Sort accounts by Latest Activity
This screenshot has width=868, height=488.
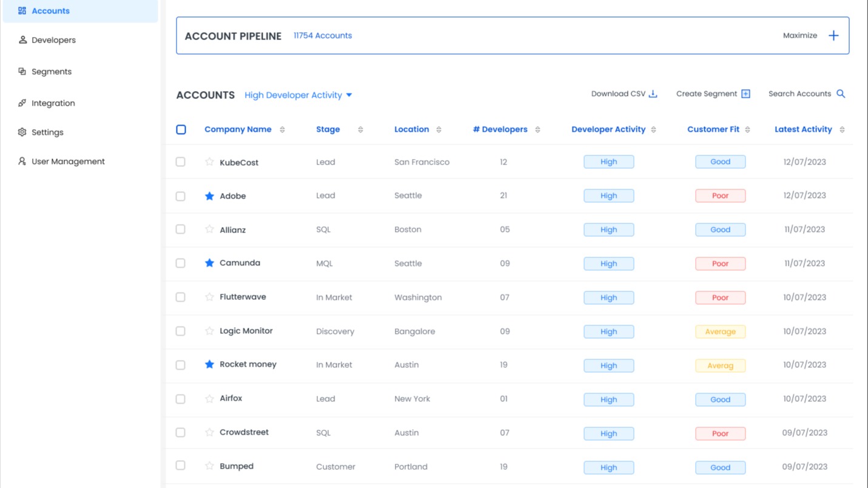[x=841, y=129]
